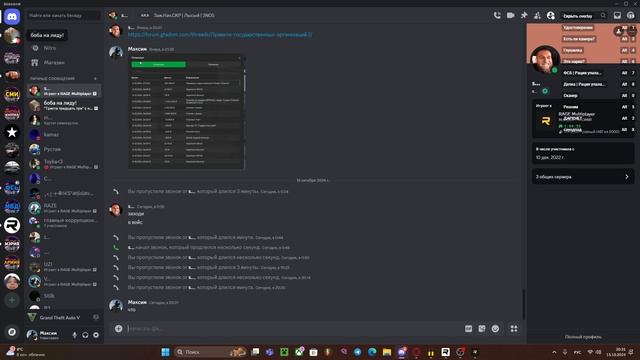Open the МВД server icon

12,207
